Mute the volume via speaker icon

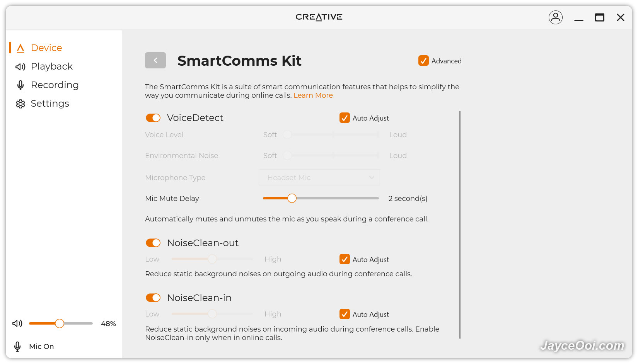pyautogui.click(x=17, y=323)
